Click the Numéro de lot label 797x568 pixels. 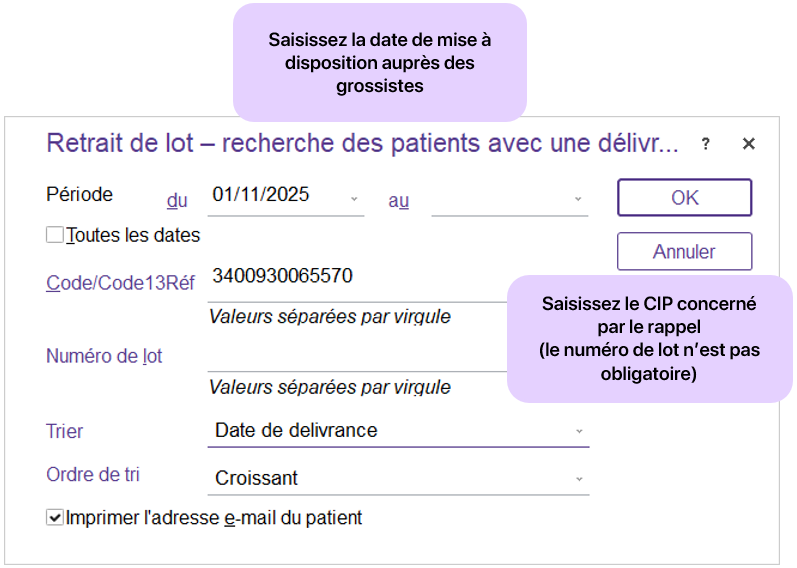(104, 356)
